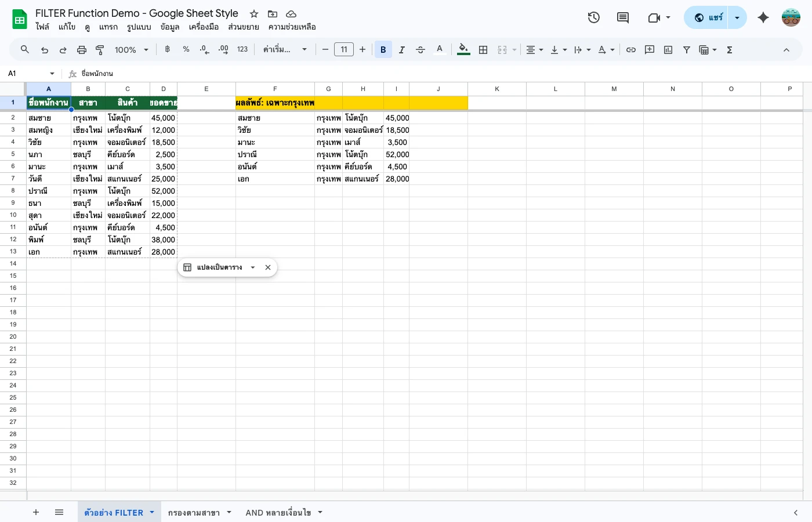The height and width of the screenshot is (522, 812).
Task: Open the fill color picker
Action: pyautogui.click(x=463, y=50)
